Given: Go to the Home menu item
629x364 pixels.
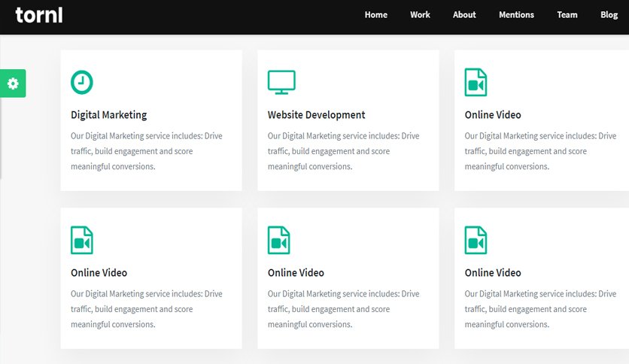Looking at the screenshot, I should pyautogui.click(x=376, y=15).
